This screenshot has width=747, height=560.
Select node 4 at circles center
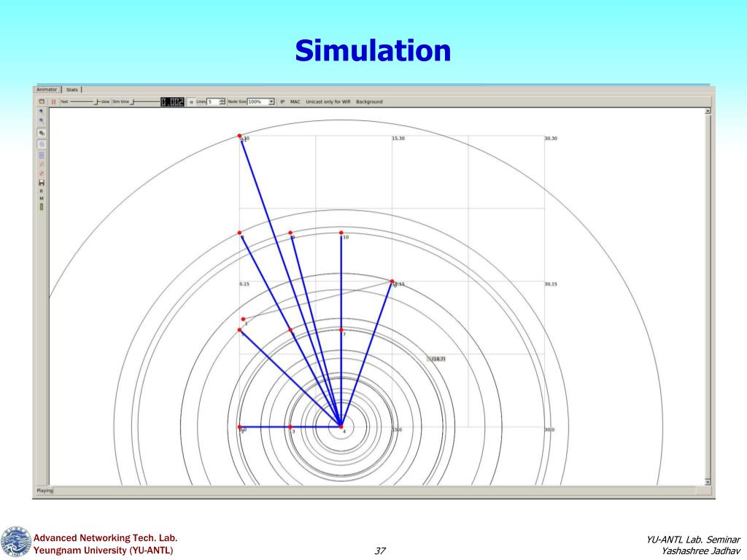341,427
